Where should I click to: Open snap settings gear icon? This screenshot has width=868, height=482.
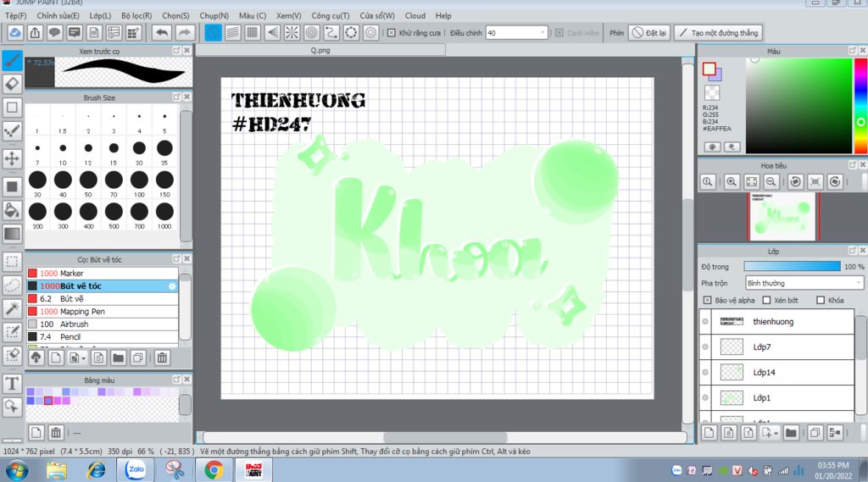(x=370, y=33)
